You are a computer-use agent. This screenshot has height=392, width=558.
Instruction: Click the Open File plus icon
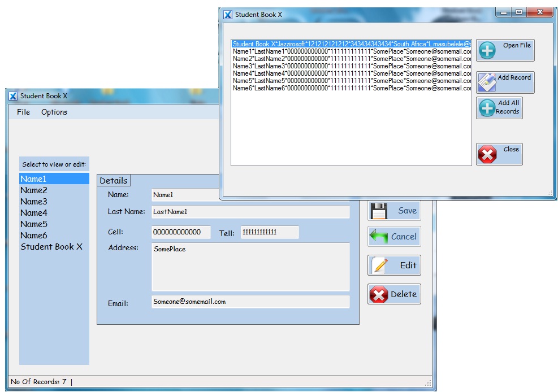pos(487,51)
